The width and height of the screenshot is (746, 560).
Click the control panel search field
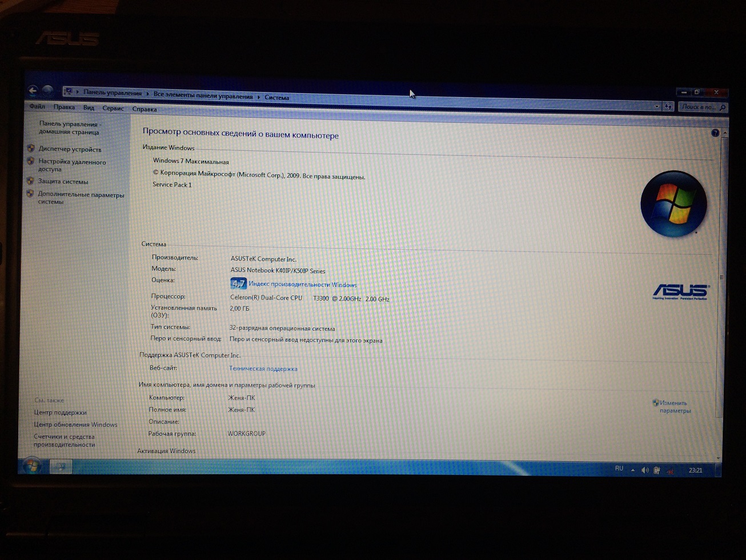click(699, 107)
